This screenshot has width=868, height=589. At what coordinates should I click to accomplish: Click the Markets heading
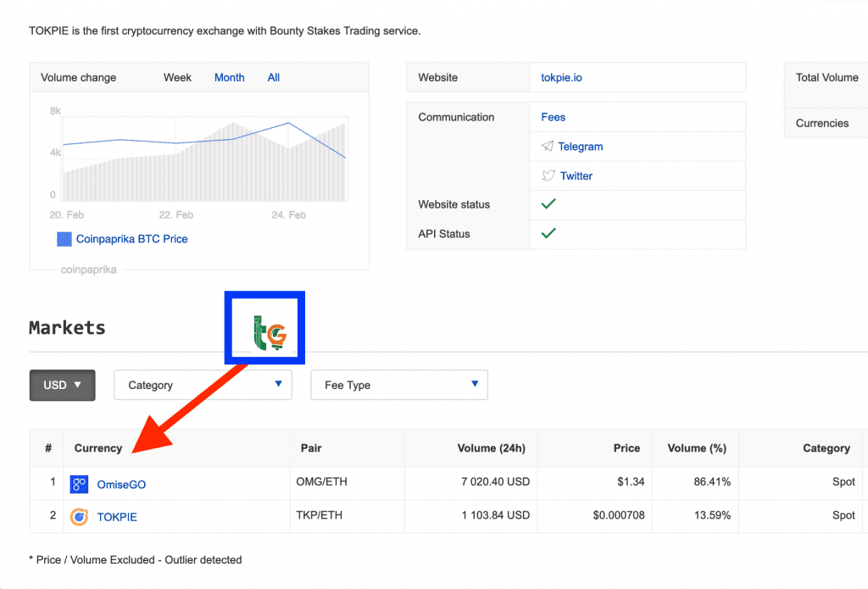coord(67,327)
